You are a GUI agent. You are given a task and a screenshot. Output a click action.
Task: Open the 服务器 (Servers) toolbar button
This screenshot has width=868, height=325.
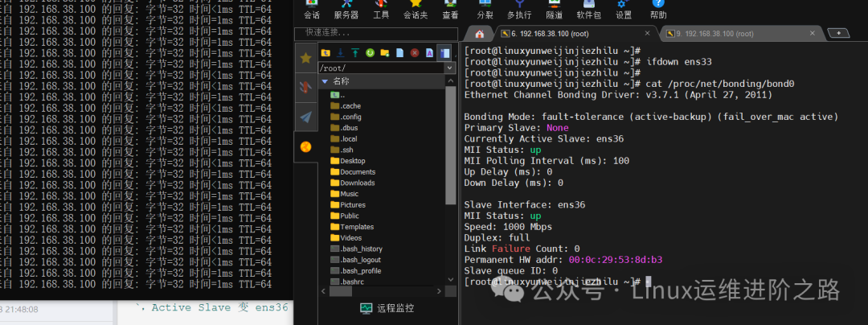346,10
